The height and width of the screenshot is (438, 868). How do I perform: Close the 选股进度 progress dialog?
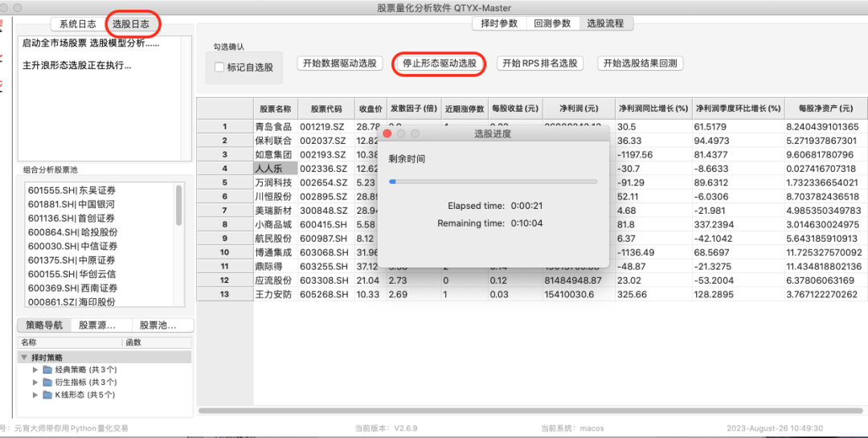(x=387, y=133)
